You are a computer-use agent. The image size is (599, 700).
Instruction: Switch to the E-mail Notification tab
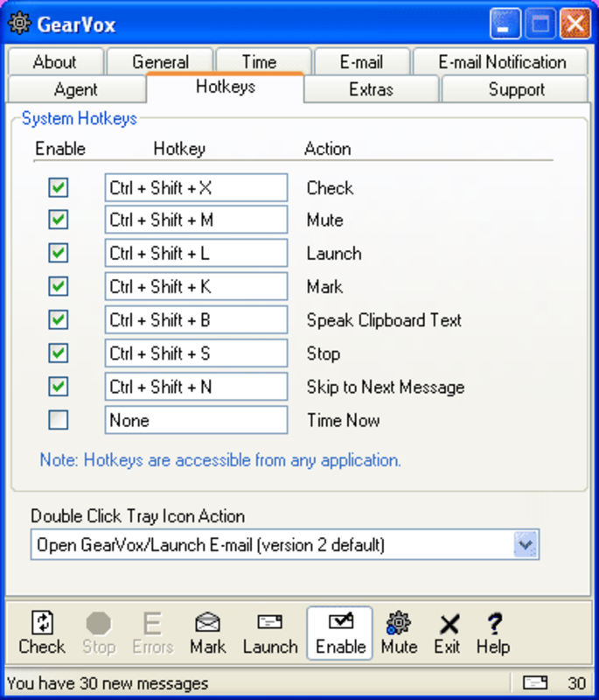click(x=502, y=61)
